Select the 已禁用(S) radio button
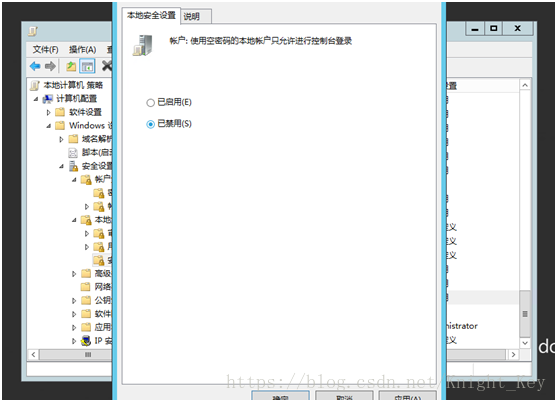Image resolution: width=557 pixels, height=402 pixels. pyautogui.click(x=150, y=124)
